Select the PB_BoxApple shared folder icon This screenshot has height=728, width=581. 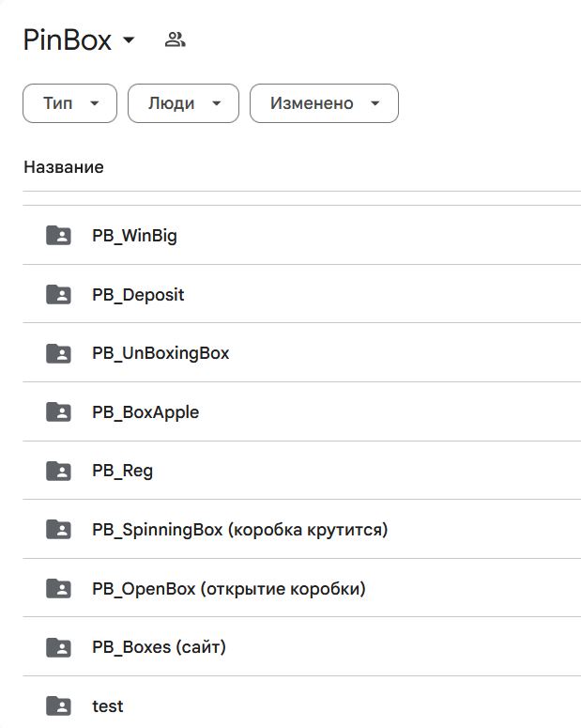58,412
